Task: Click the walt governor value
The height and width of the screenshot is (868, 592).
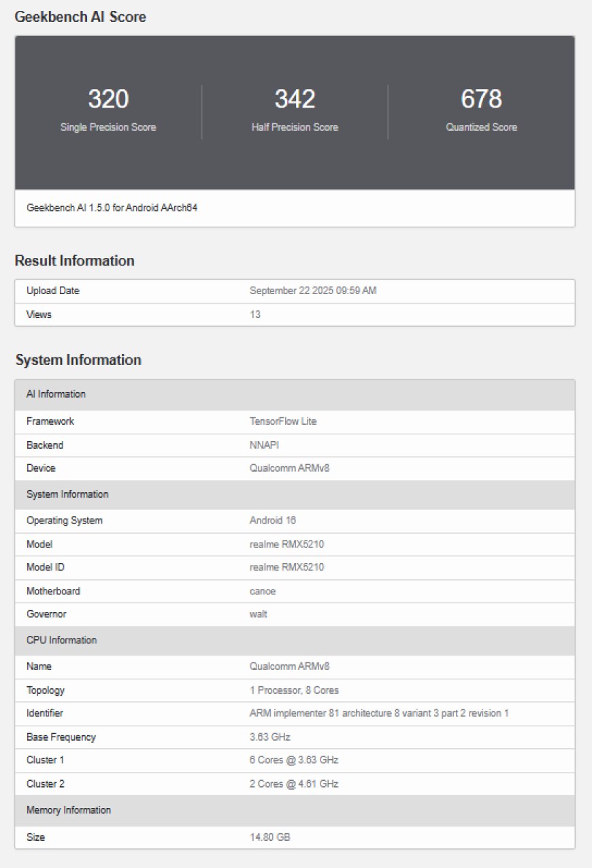Action: pyautogui.click(x=259, y=614)
